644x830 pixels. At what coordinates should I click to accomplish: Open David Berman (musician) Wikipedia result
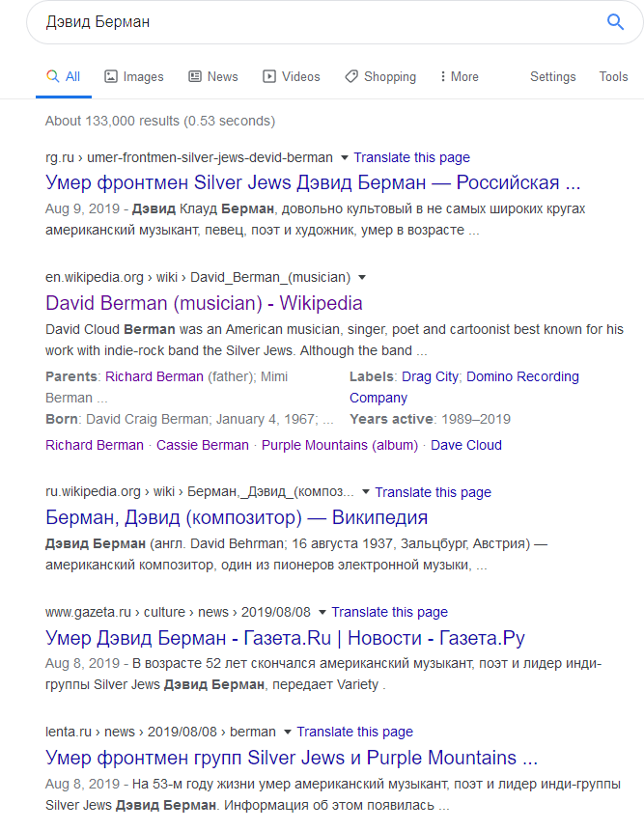tap(204, 303)
